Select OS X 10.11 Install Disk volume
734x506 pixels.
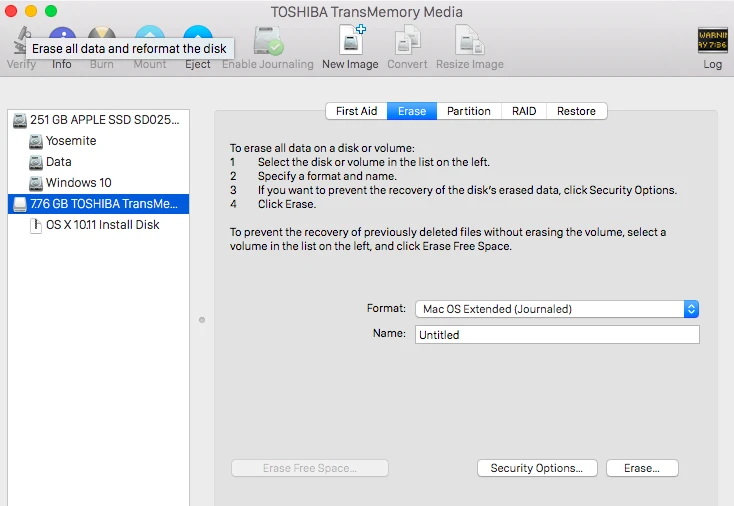coord(102,225)
